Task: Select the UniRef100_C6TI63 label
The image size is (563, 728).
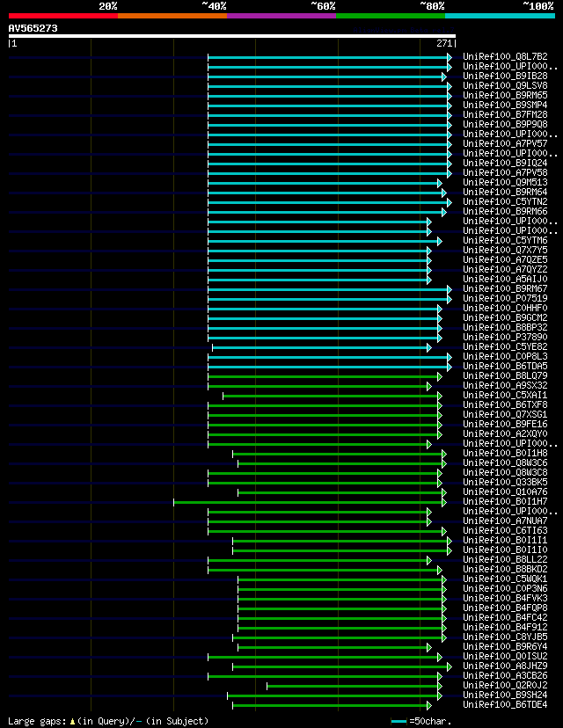Action: tap(506, 531)
